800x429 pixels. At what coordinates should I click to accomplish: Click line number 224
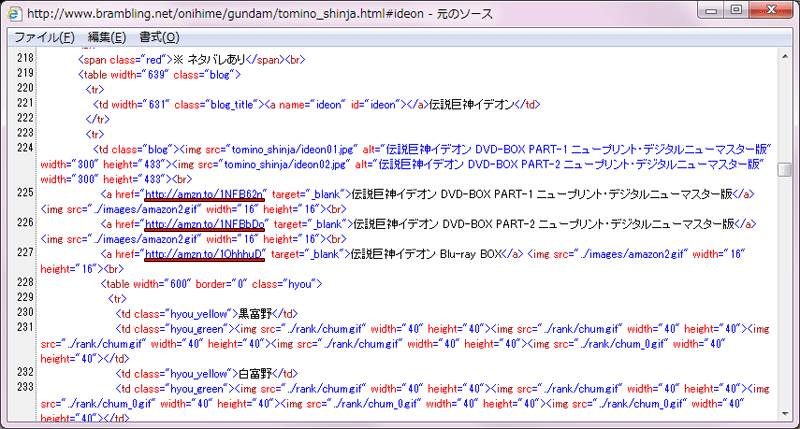(x=25, y=148)
